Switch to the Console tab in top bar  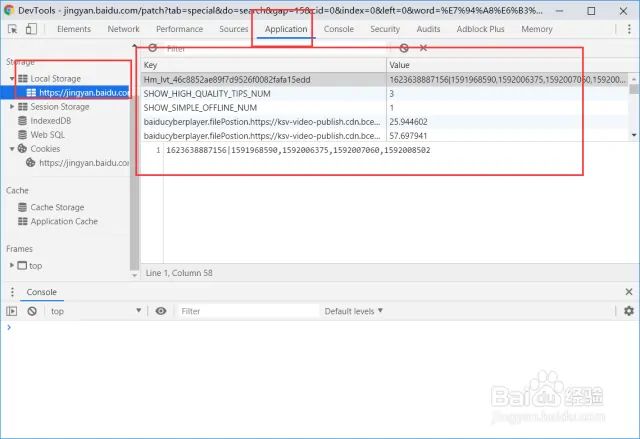point(339,29)
